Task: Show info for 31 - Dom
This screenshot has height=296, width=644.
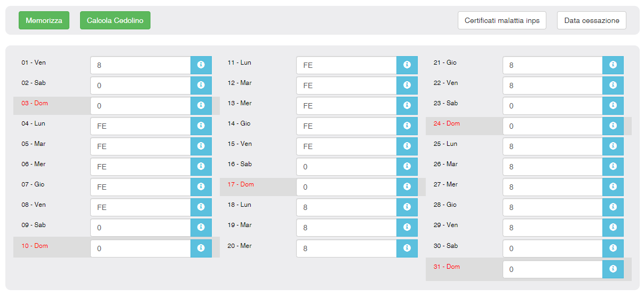Action: tap(613, 269)
